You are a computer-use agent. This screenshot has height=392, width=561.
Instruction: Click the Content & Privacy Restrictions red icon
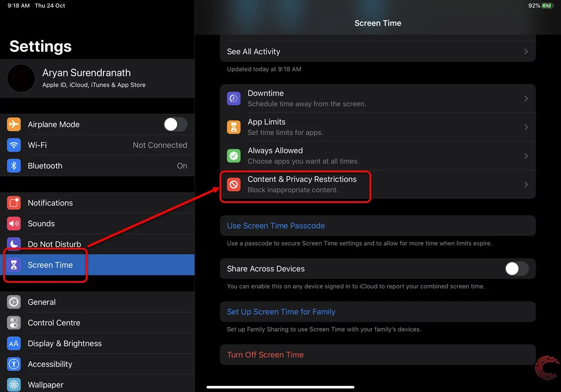point(234,185)
